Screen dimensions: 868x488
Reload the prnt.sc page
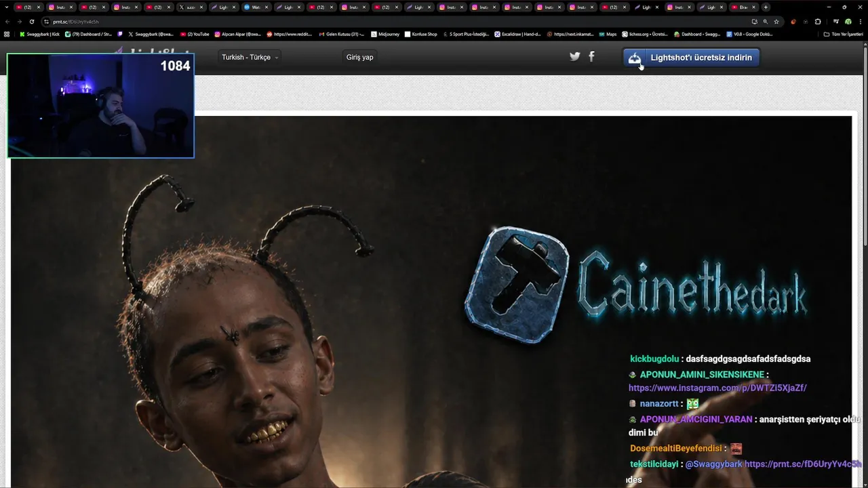coord(31,22)
